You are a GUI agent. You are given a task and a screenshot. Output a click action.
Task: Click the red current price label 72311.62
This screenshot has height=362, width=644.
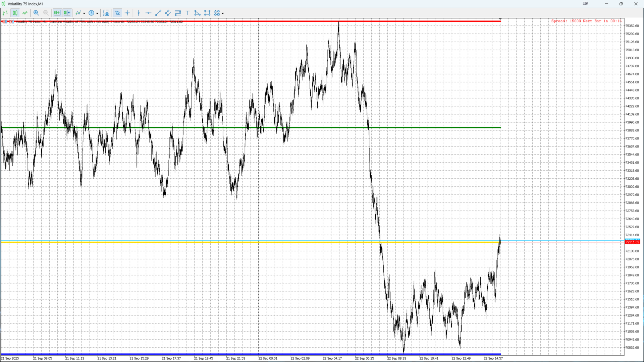click(x=632, y=242)
